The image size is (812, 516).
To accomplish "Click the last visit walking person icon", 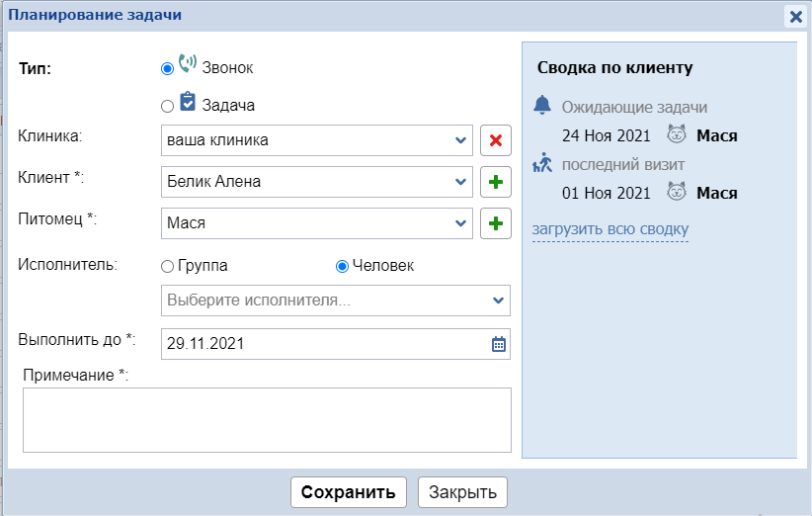I will point(541,163).
